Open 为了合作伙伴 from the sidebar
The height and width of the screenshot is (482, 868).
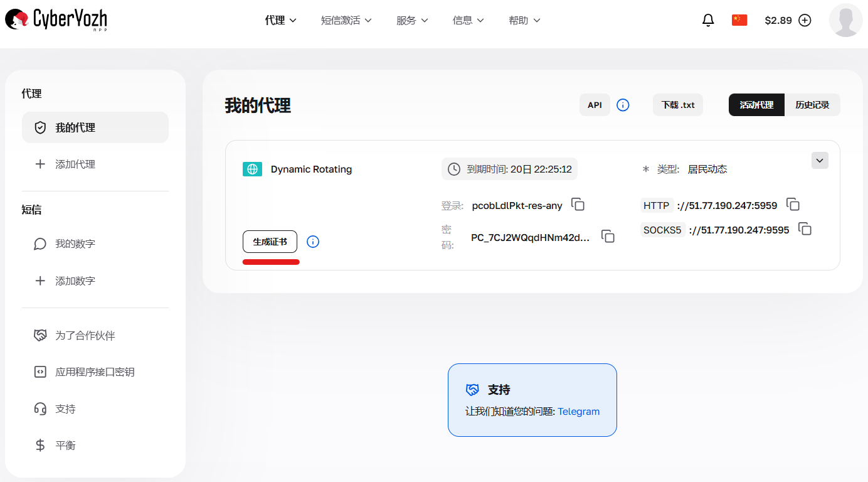click(x=83, y=335)
